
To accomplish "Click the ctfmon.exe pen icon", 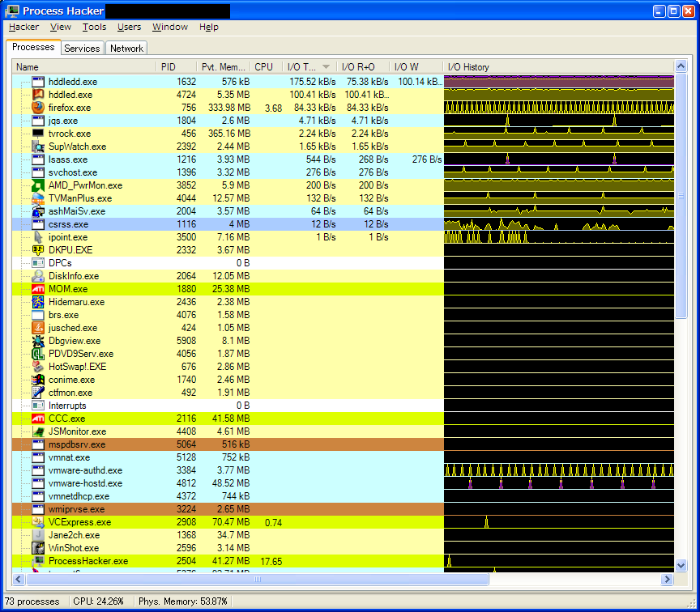I will click(38, 393).
